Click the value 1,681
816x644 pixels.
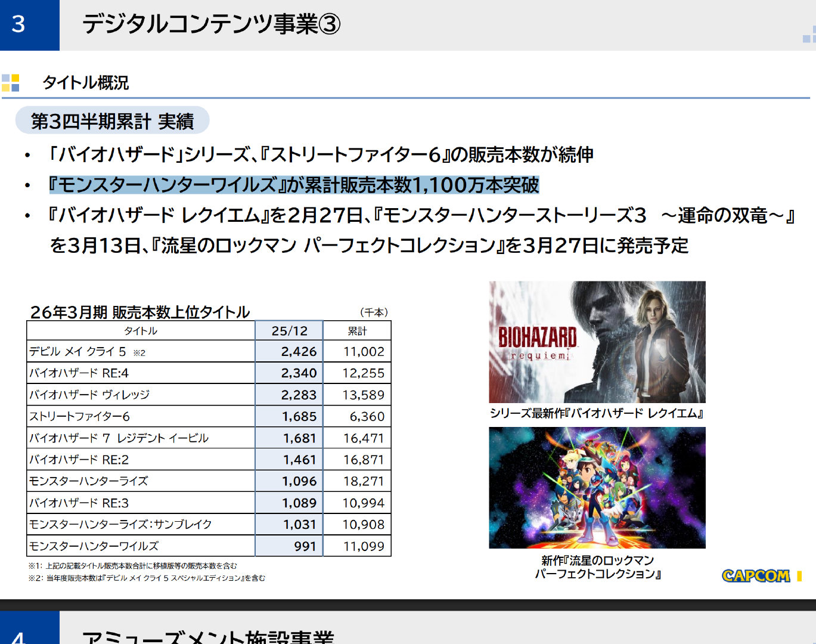[x=300, y=438]
